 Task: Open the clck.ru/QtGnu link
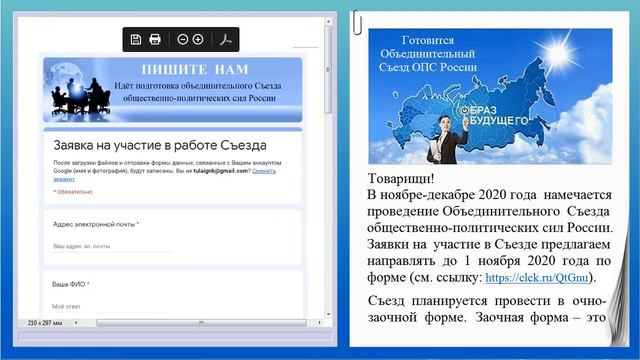pos(537,278)
